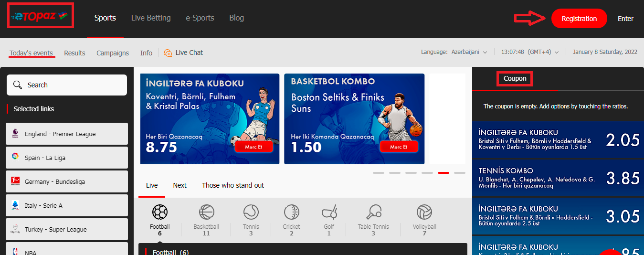Click the Enter login link

pos(625,19)
